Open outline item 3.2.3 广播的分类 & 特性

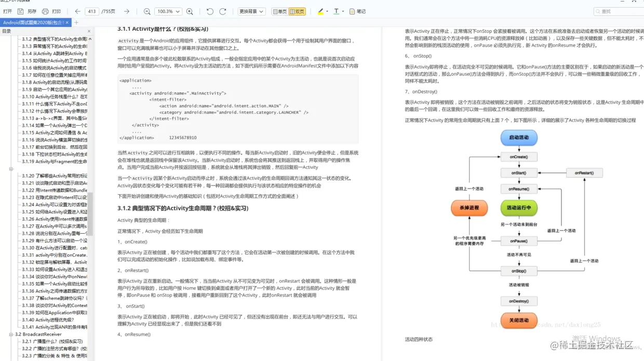[x=55, y=356]
